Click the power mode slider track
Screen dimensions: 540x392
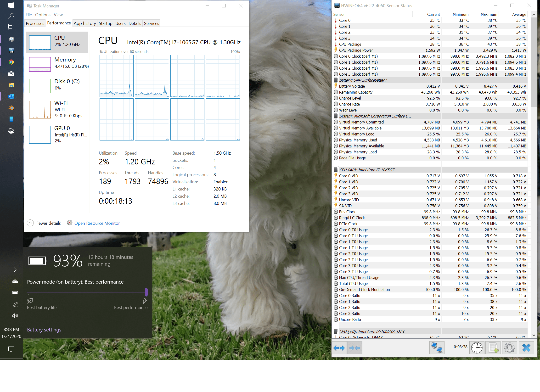(x=86, y=292)
